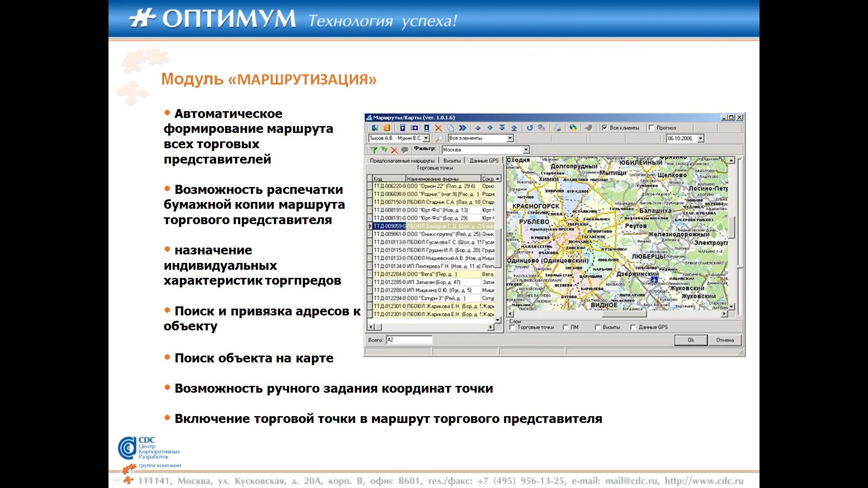Click the copy documents toolbar icon
Screen dimensions: 868x488
click(x=451, y=128)
